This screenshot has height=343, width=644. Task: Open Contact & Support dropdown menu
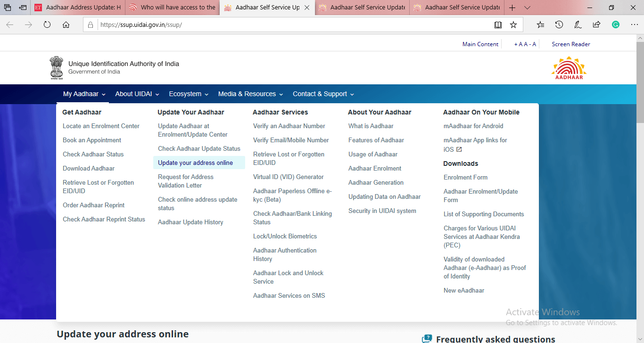[323, 94]
